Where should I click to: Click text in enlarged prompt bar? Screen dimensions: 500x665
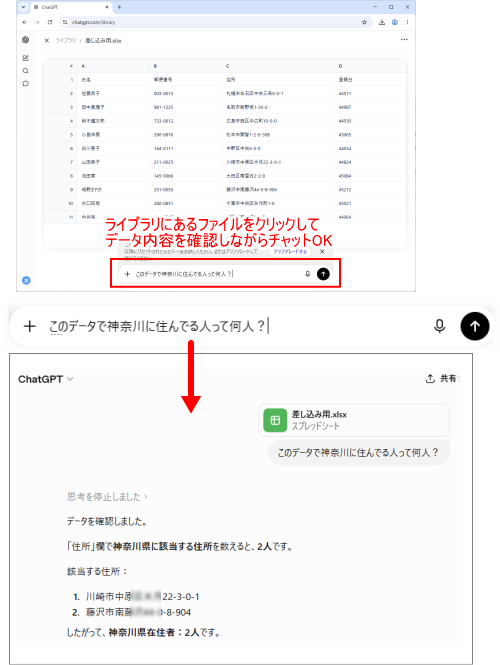click(x=158, y=326)
